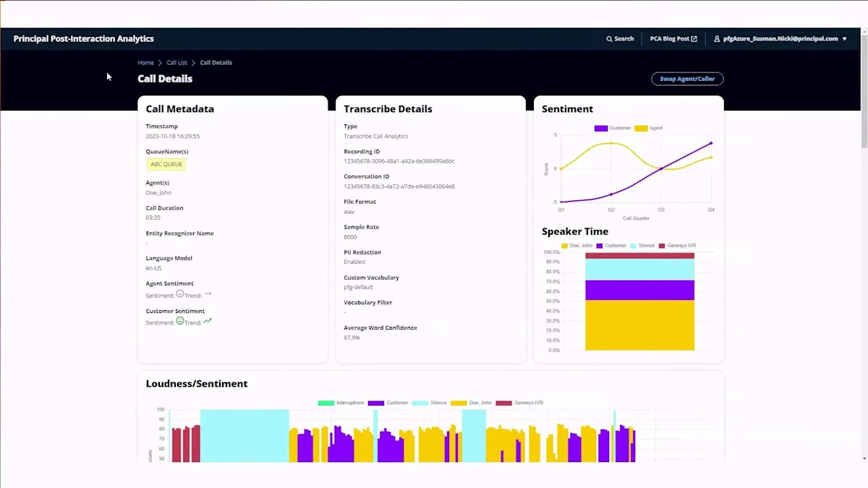Click the scrollbar up arrow
Screen dimensions: 868x488
[864, 31]
